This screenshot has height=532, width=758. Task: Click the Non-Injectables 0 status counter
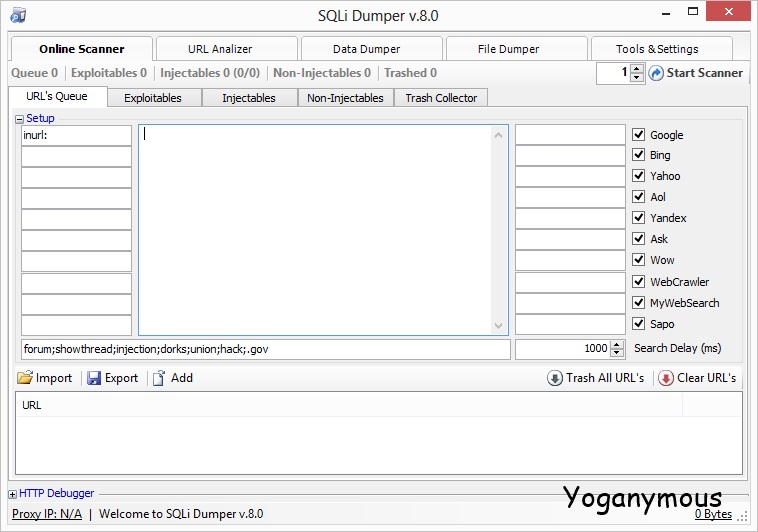click(322, 73)
